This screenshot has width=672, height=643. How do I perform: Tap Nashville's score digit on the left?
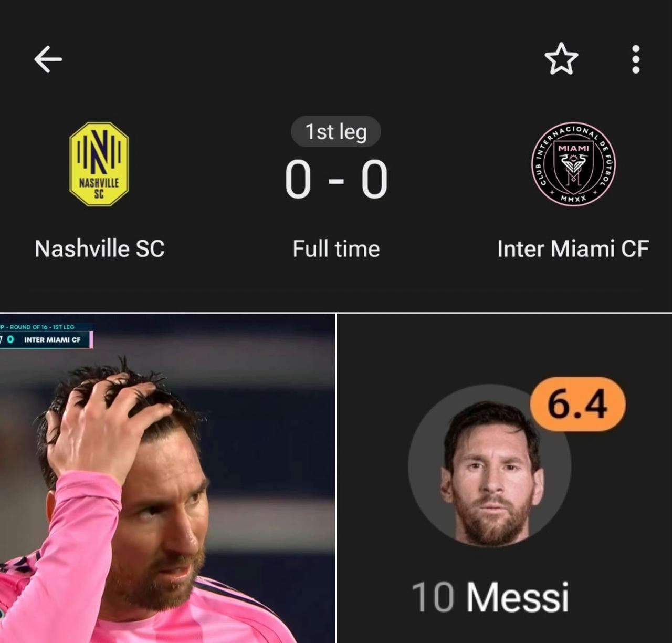pos(298,180)
